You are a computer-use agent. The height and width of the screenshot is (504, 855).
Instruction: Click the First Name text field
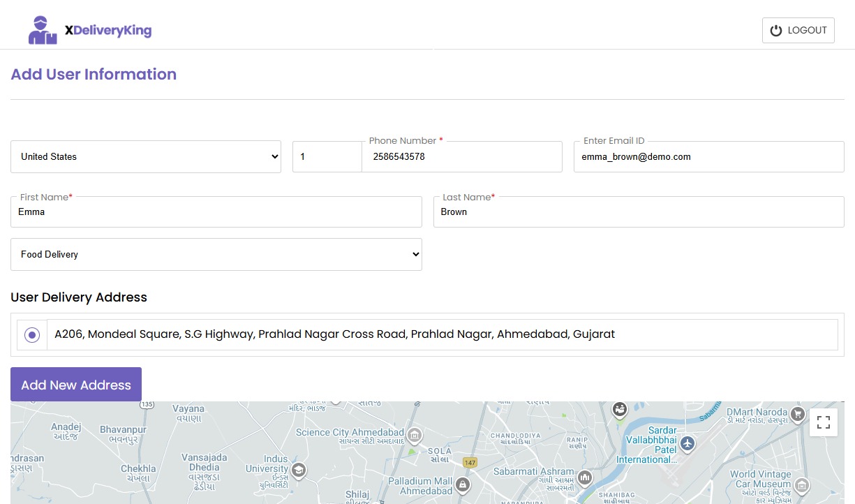(216, 212)
